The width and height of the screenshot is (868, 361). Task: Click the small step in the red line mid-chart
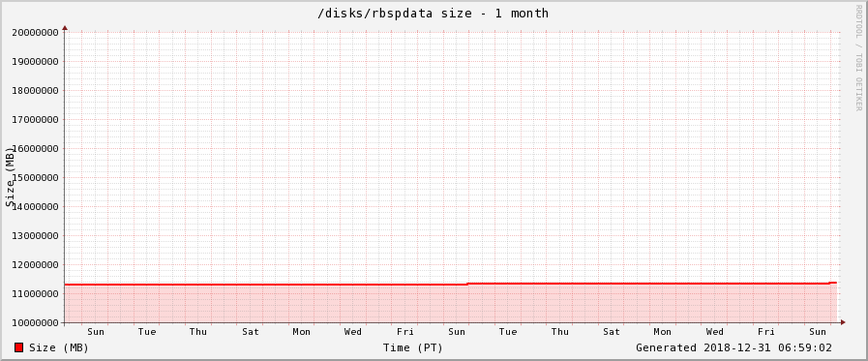(x=467, y=284)
